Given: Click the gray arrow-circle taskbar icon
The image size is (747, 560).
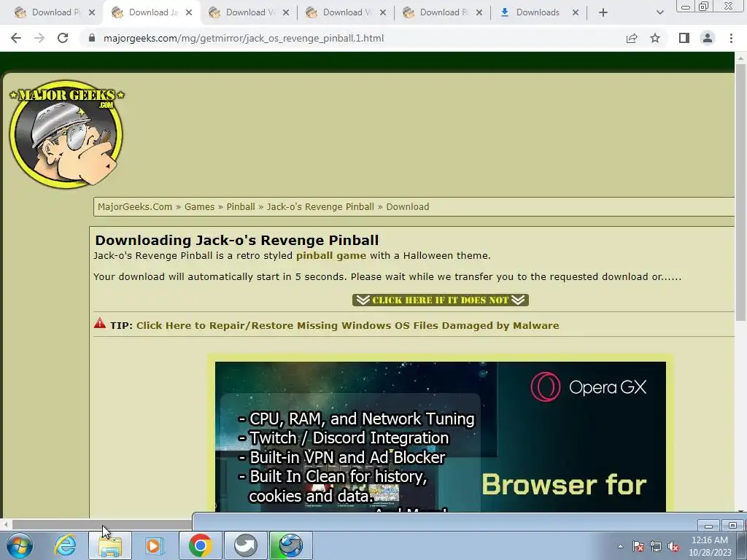Looking at the screenshot, I should click(x=245, y=545).
